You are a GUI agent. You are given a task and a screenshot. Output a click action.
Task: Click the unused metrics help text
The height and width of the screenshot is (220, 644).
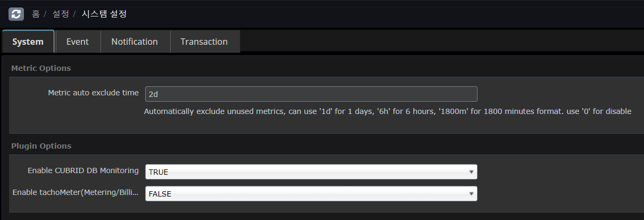pyautogui.click(x=387, y=112)
